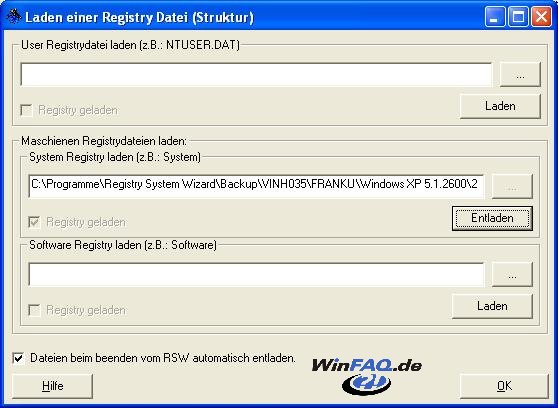
Task: Browse for a Software Registry file
Action: click(x=512, y=274)
